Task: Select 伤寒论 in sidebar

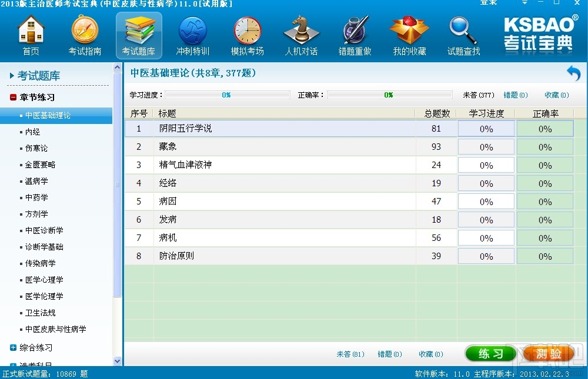Action: coord(36,149)
